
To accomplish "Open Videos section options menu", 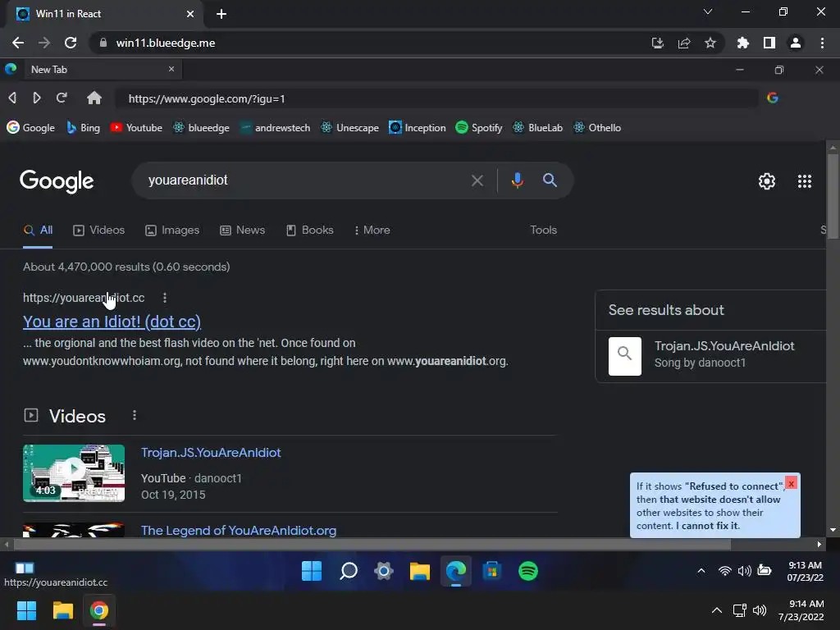I will point(135,416).
